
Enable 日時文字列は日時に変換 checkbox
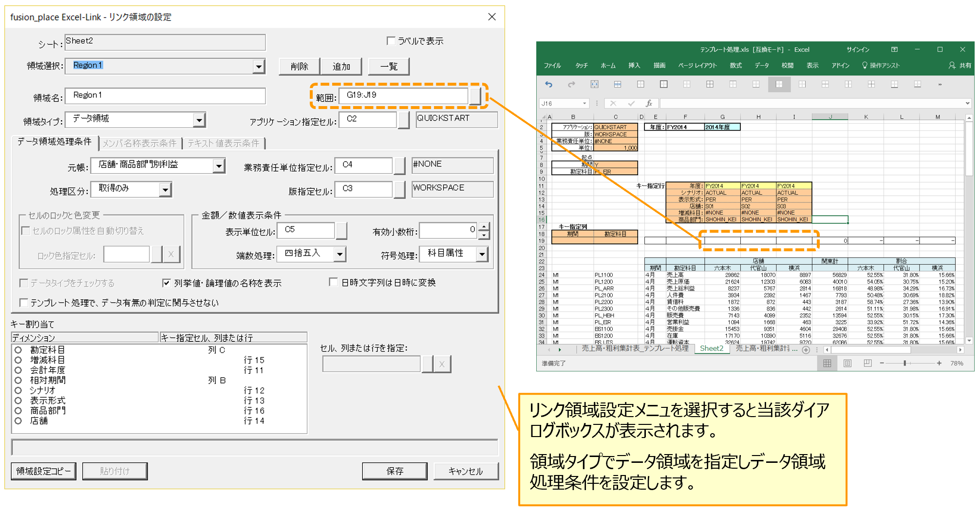click(334, 282)
